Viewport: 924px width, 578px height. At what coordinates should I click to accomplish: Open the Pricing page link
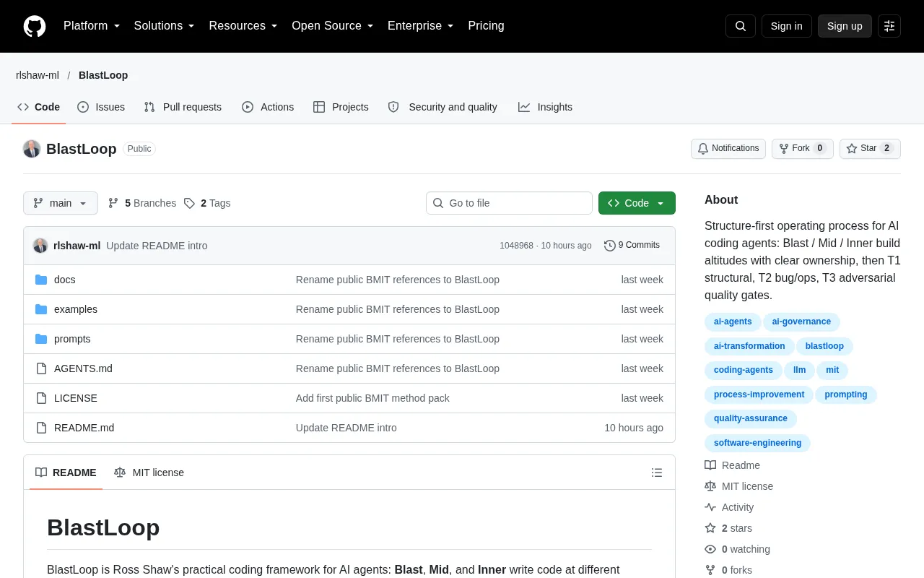click(x=486, y=26)
